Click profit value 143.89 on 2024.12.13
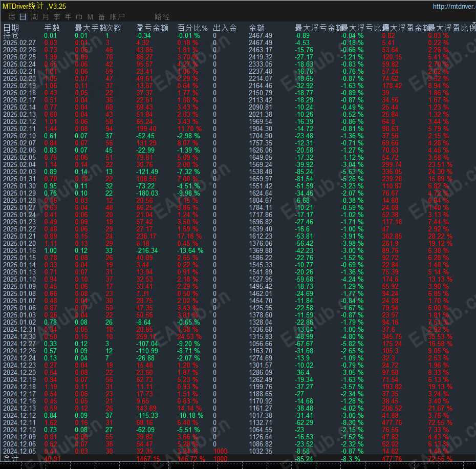Viewport: 476px width, 469px height. pos(146,408)
